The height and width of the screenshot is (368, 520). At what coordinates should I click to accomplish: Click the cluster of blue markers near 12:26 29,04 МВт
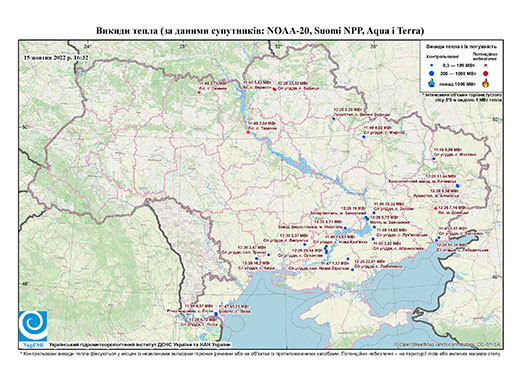pos(326,249)
